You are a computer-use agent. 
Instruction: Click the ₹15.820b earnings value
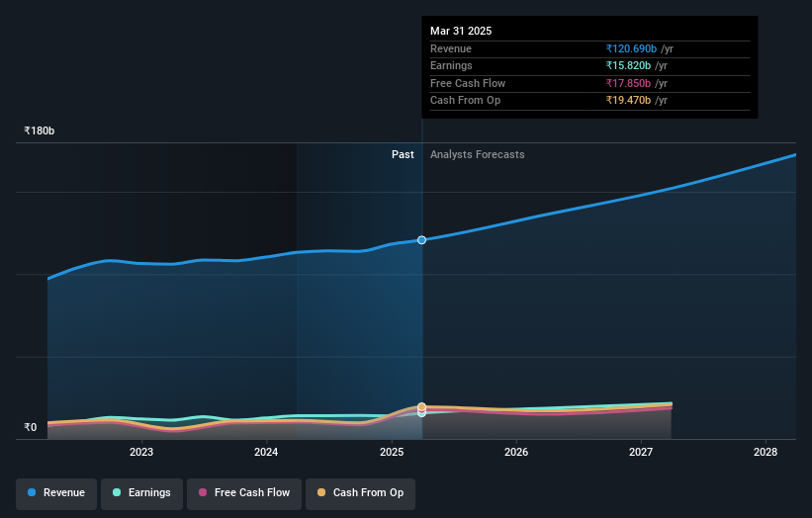coord(628,65)
